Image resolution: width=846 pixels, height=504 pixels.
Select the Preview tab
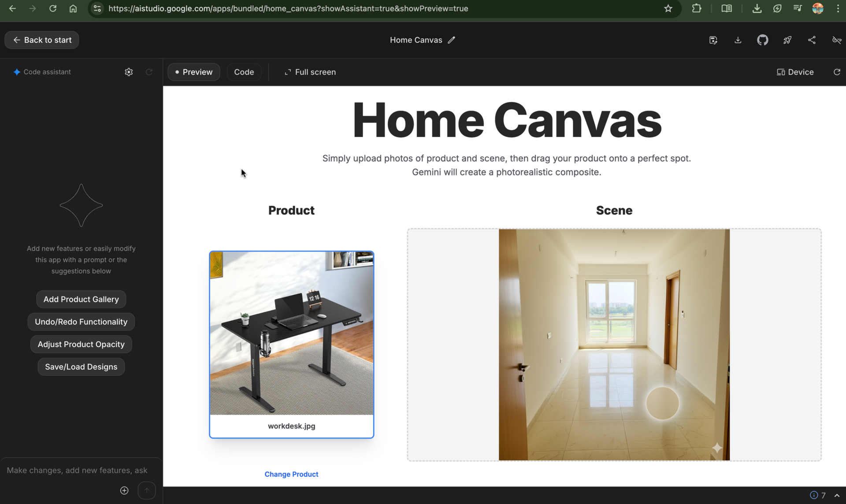[193, 72]
